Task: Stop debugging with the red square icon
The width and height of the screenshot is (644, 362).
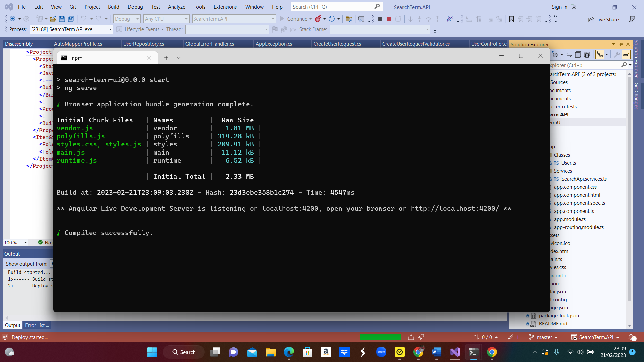Action: point(389,19)
